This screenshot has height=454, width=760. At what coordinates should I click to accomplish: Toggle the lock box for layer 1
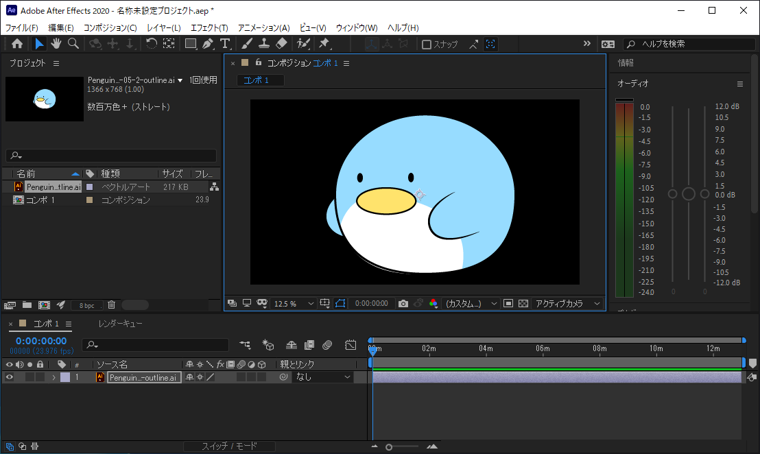(40, 377)
